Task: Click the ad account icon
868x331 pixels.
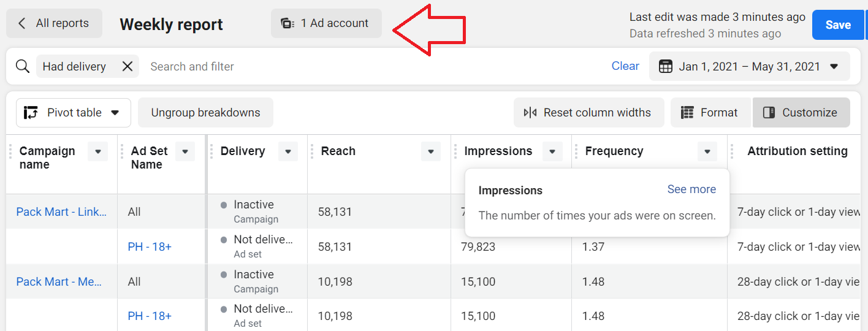Action: [x=287, y=23]
